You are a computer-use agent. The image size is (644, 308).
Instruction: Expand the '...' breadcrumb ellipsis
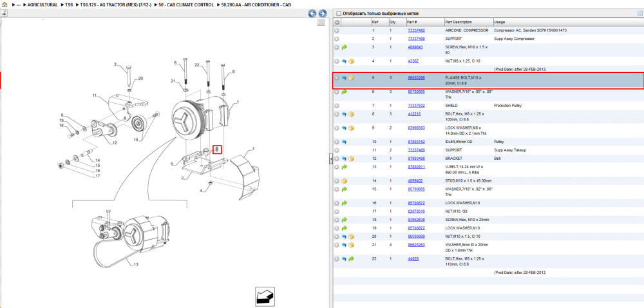point(18,5)
